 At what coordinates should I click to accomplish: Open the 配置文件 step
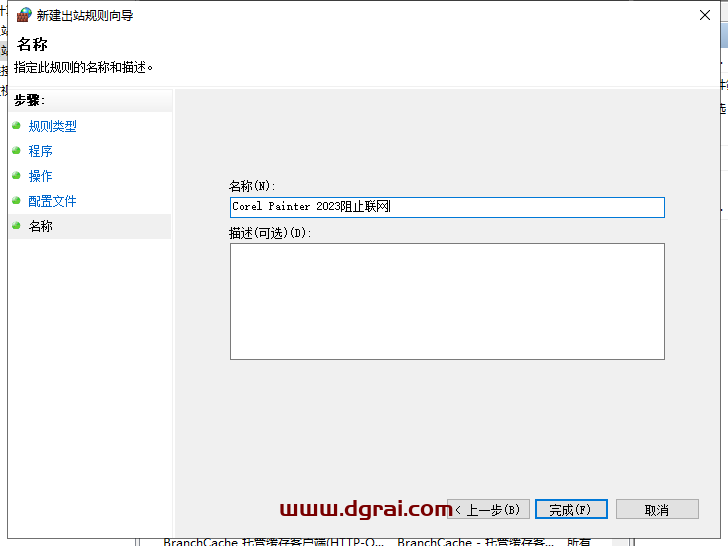(x=52, y=202)
